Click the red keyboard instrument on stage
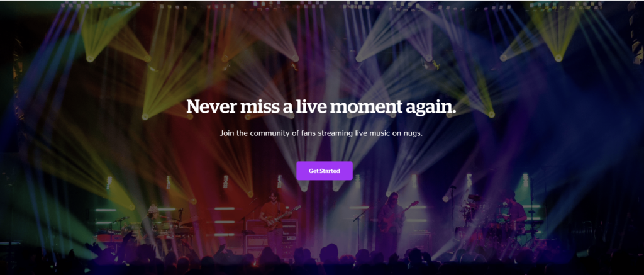Image resolution: width=644 pixels, height=275 pixels. pos(109,238)
